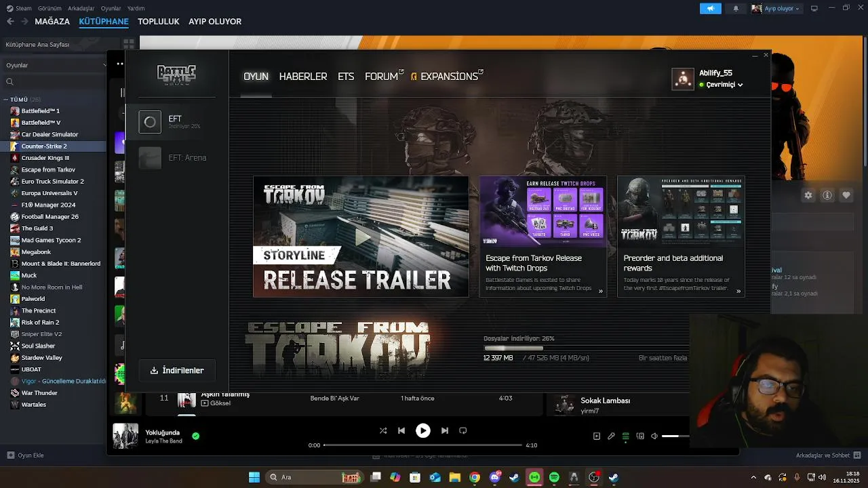Viewport: 868px width, 488px height.
Task: Open the HABERLER tab
Action: click(303, 77)
